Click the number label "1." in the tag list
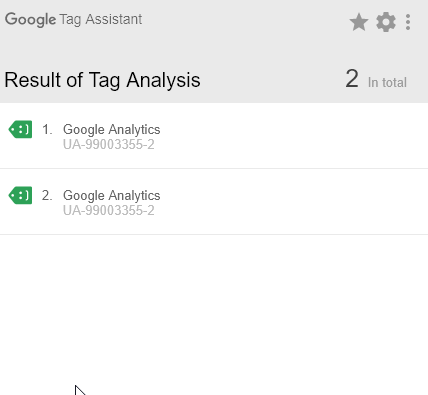 [47, 129]
